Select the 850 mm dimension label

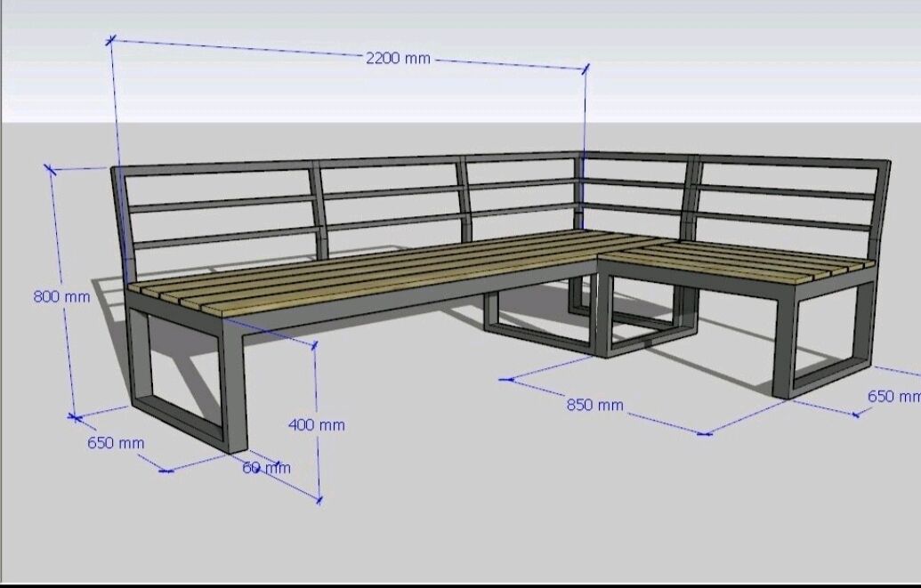[595, 405]
